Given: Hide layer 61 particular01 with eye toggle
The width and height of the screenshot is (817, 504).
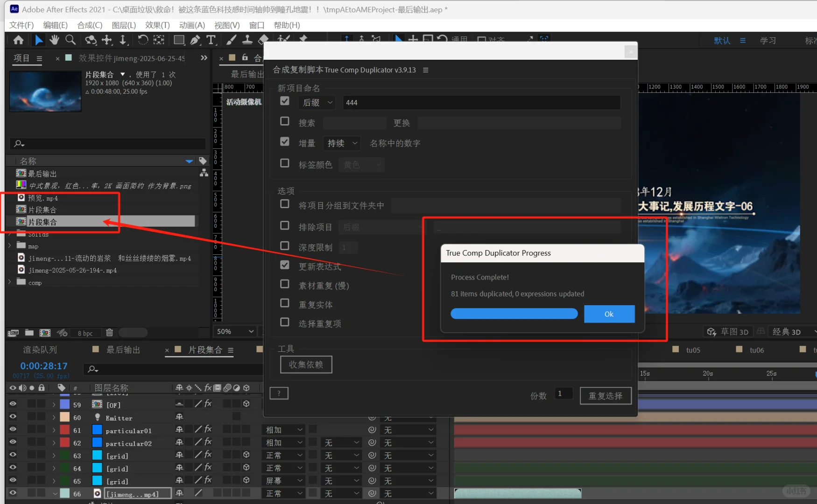Looking at the screenshot, I should 13,429.
